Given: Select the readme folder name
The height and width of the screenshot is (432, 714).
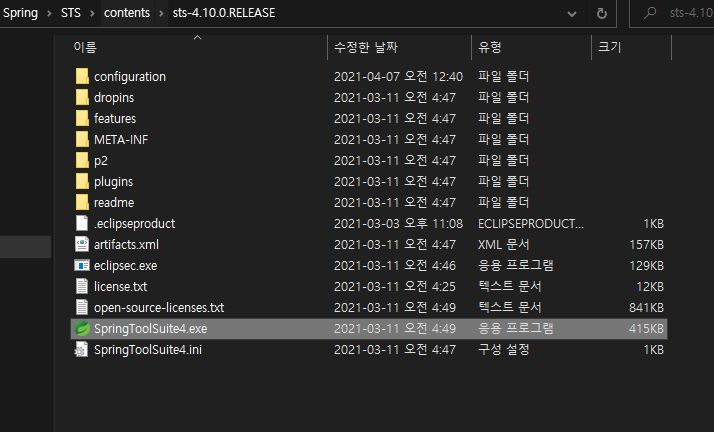Looking at the screenshot, I should click(114, 203).
